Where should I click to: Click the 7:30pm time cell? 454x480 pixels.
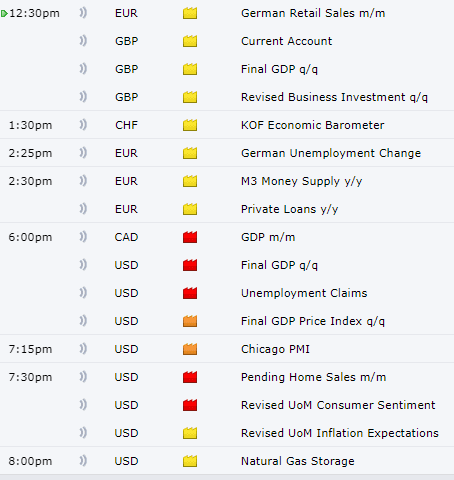tap(30, 377)
